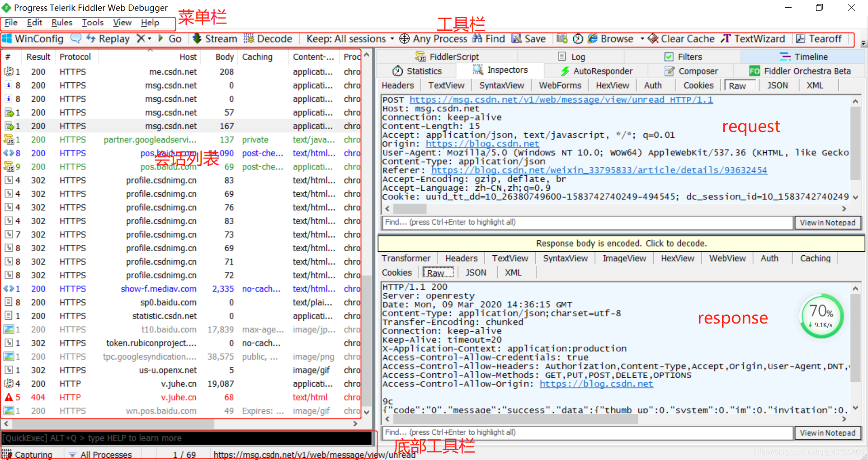Open the Rules menu
This screenshot has width=868, height=460.
point(62,23)
